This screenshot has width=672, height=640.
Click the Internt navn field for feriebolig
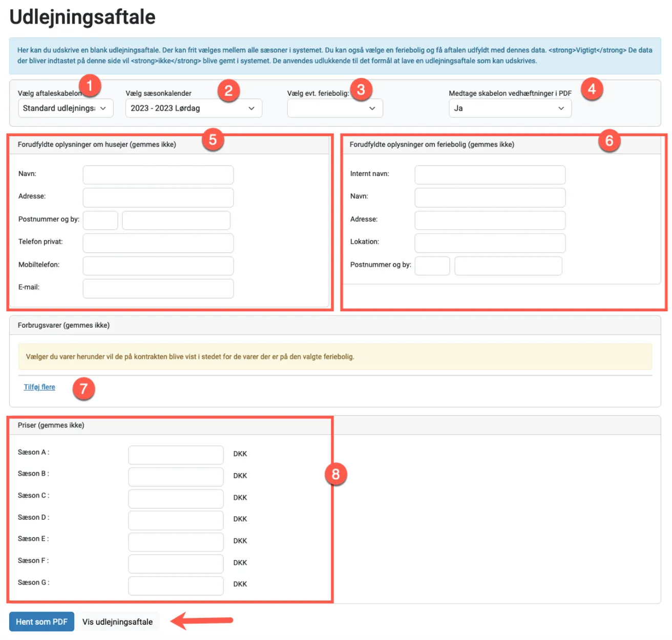pos(490,175)
